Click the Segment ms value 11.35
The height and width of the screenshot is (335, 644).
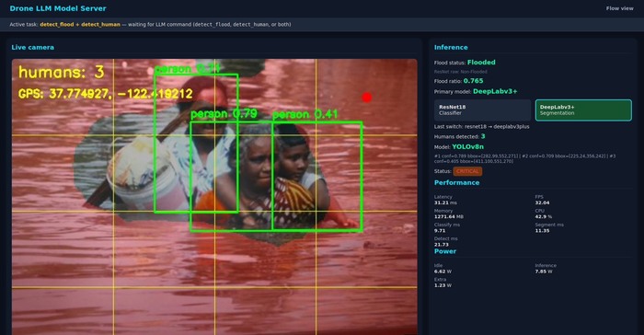click(x=542, y=231)
